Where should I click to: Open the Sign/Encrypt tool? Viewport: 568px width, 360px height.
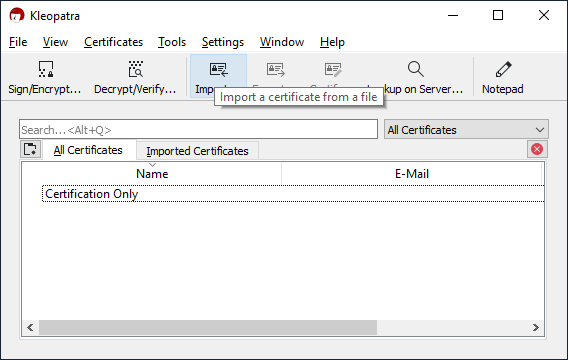(x=45, y=76)
